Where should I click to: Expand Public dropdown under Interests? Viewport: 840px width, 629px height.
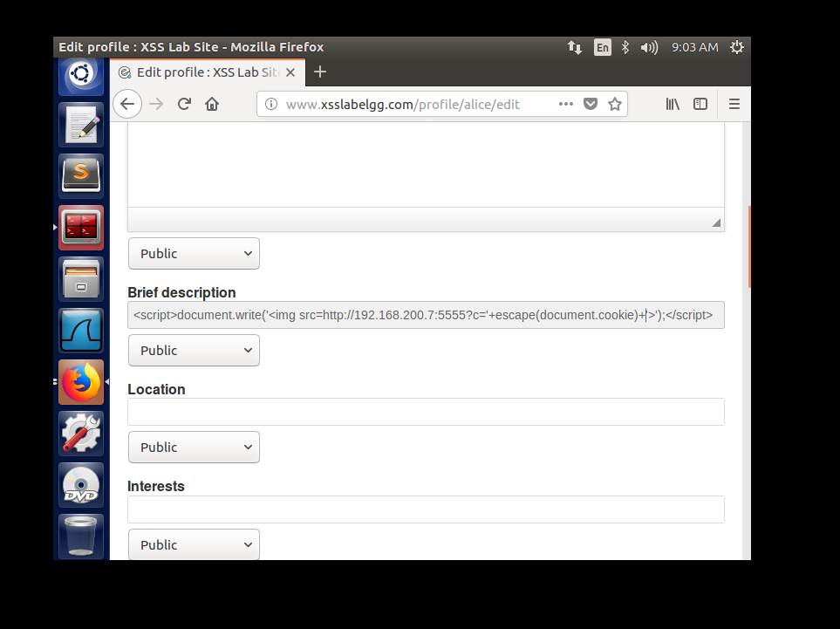pyautogui.click(x=194, y=544)
